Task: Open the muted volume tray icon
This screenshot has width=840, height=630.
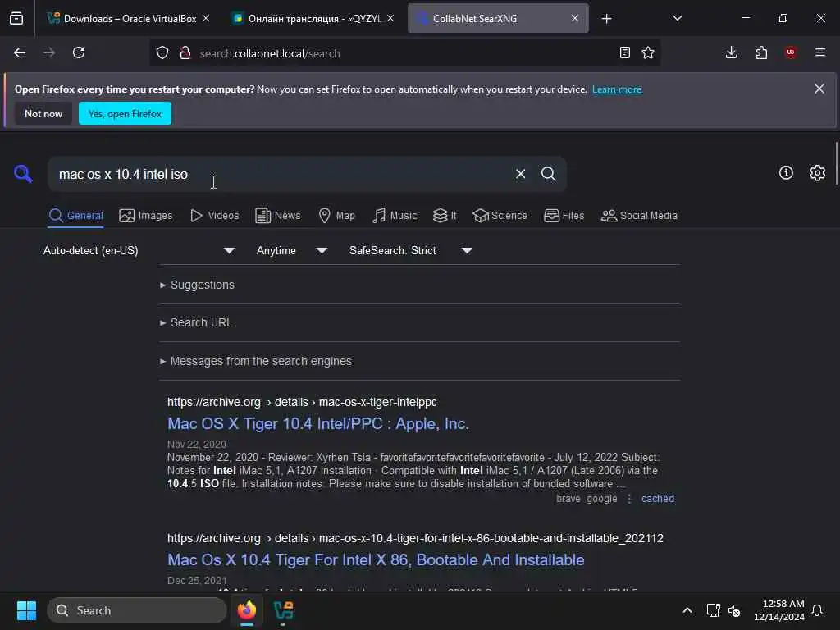Action: click(734, 610)
